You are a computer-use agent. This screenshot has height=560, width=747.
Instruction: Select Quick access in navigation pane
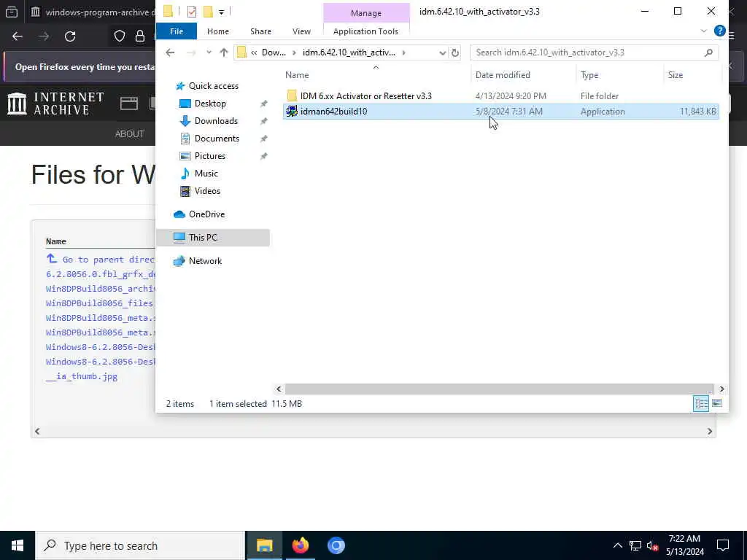[214, 86]
